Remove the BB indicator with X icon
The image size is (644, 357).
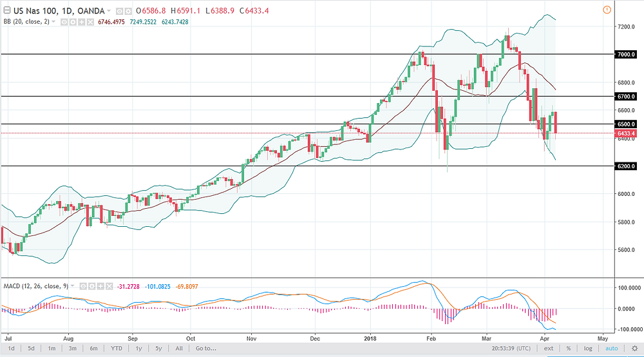click(90, 22)
